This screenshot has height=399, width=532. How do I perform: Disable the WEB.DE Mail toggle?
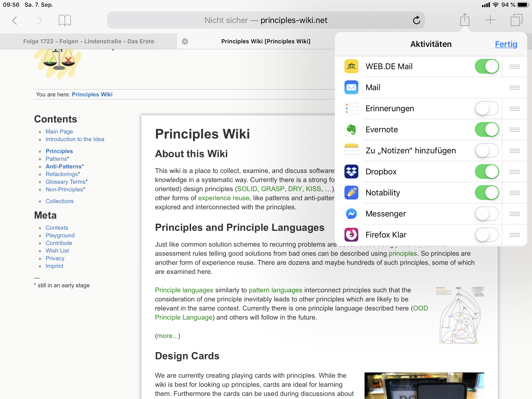pos(487,66)
